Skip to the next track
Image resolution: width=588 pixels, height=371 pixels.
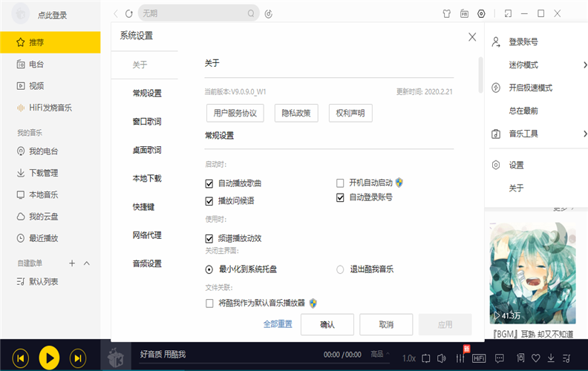(x=77, y=358)
